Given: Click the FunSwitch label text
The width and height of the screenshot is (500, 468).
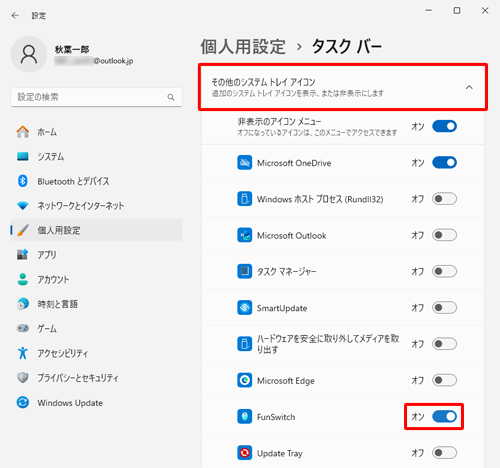Looking at the screenshot, I should (x=276, y=417).
